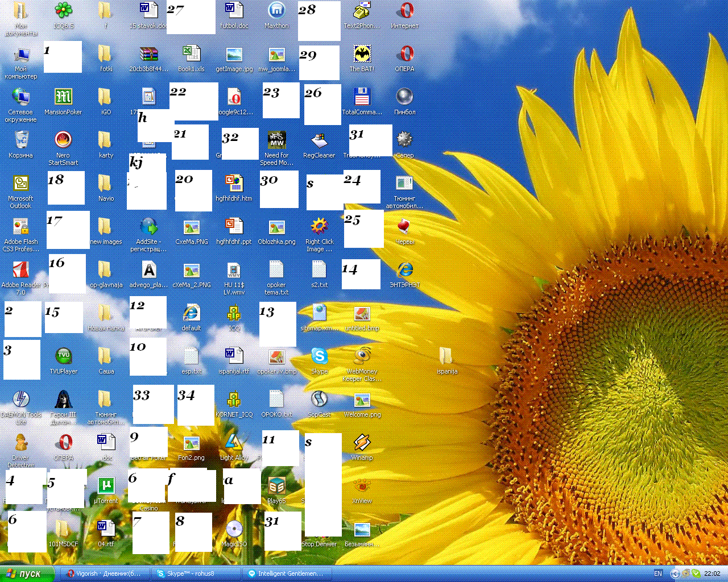
Task: Click the system tray clock
Action: (x=712, y=573)
